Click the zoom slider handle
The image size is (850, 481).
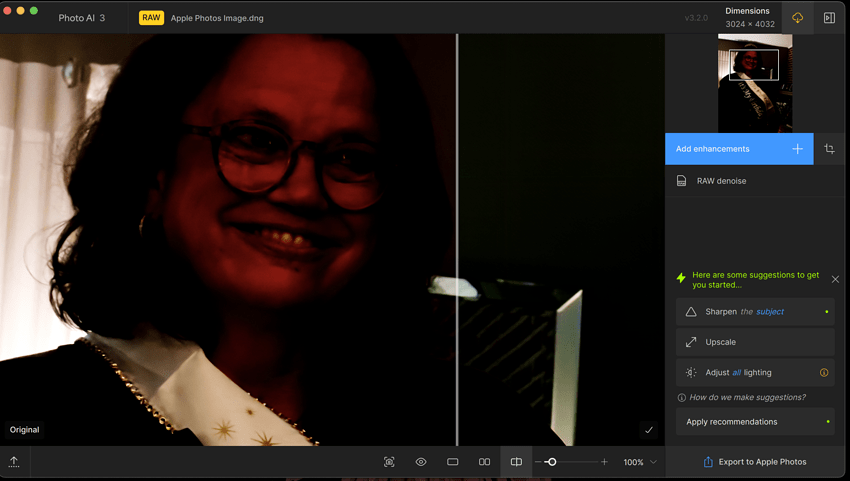point(551,462)
